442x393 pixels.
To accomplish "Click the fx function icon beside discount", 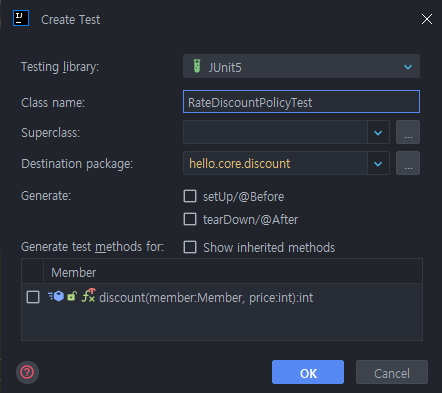I will pyautogui.click(x=89, y=295).
